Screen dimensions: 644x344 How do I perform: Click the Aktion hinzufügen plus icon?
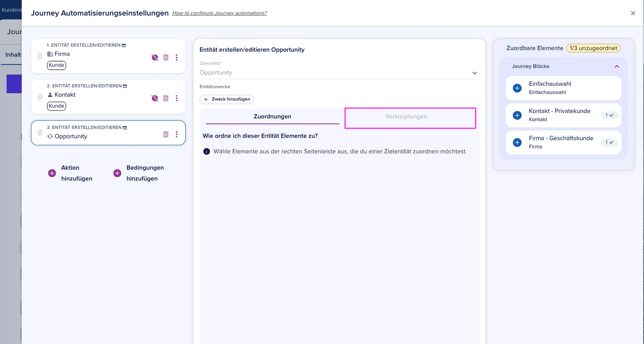click(52, 173)
